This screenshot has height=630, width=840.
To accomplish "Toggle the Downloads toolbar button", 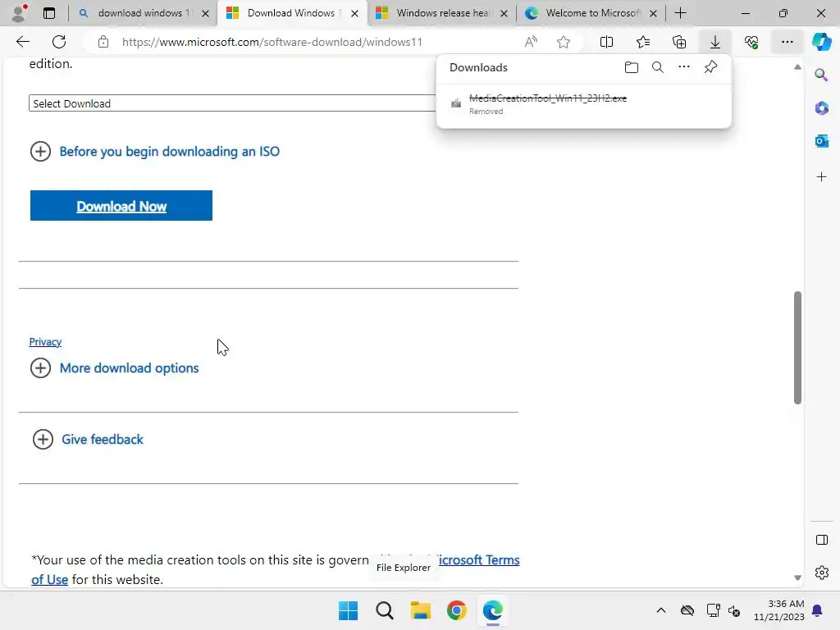I will coord(715,42).
